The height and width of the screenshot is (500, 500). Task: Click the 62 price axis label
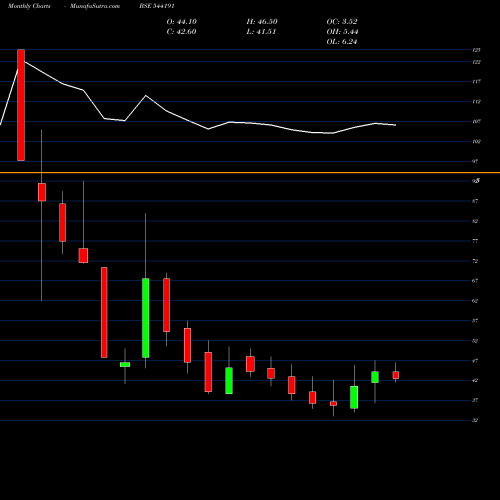coord(475,301)
